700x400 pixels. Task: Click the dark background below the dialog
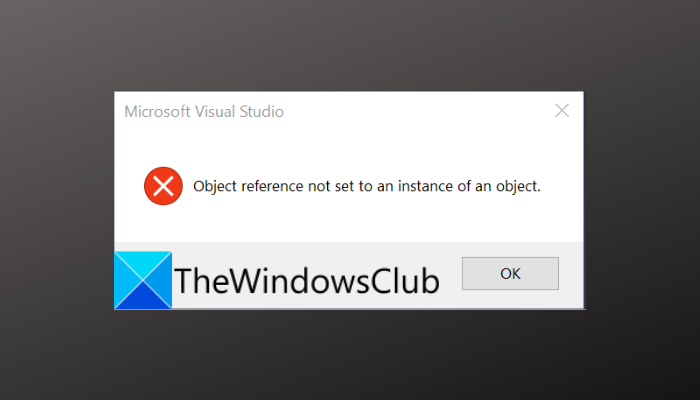(350, 355)
